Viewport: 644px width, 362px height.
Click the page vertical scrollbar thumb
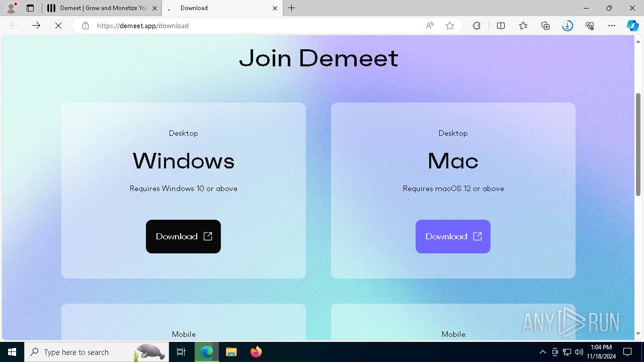pyautogui.click(x=638, y=144)
